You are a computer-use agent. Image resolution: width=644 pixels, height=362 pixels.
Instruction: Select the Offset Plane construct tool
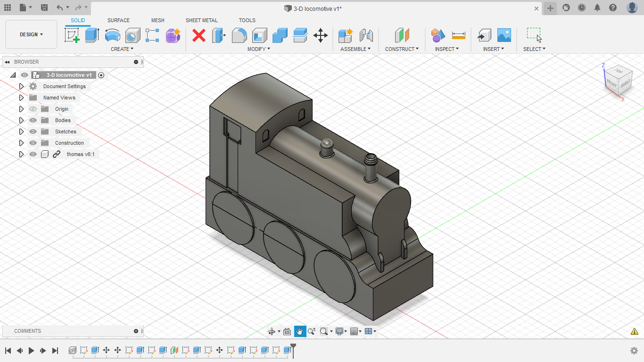coord(402,35)
